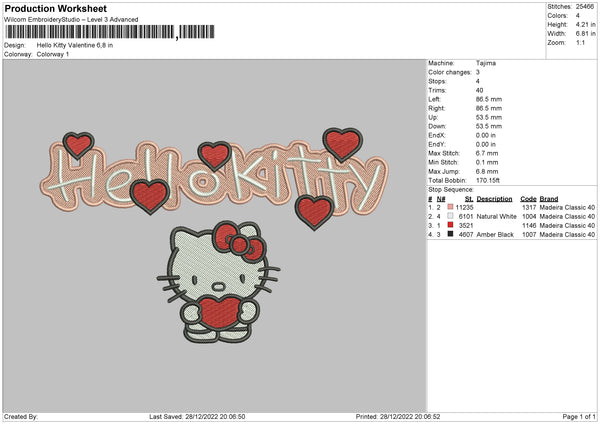Click the Trims value 40
This screenshot has width=600, height=424.
pyautogui.click(x=479, y=90)
